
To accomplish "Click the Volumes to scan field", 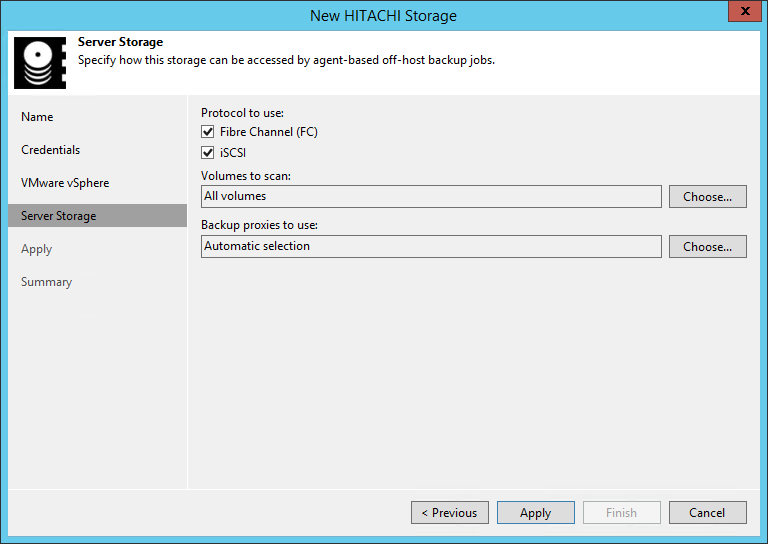I will tap(431, 197).
